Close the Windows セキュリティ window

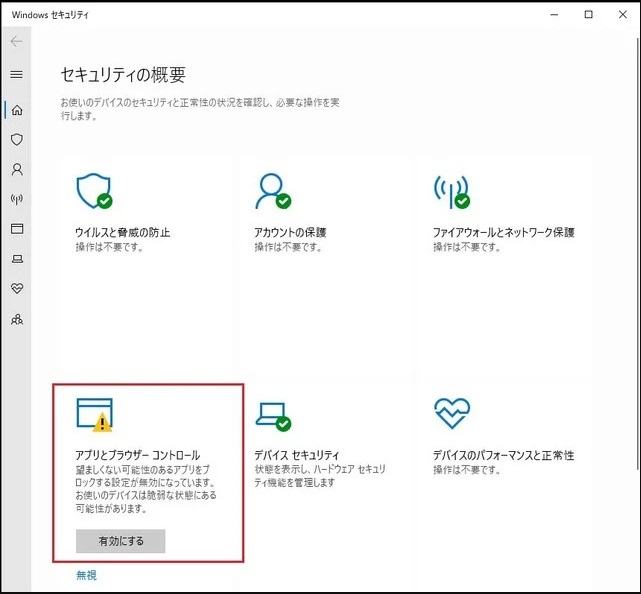click(x=623, y=14)
